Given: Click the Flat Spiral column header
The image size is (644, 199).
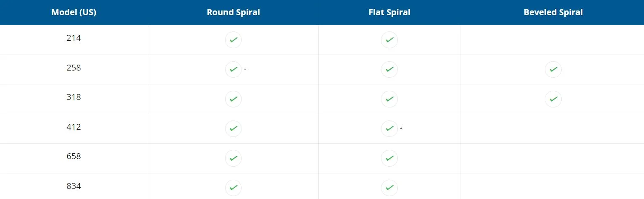Looking at the screenshot, I should [389, 13].
